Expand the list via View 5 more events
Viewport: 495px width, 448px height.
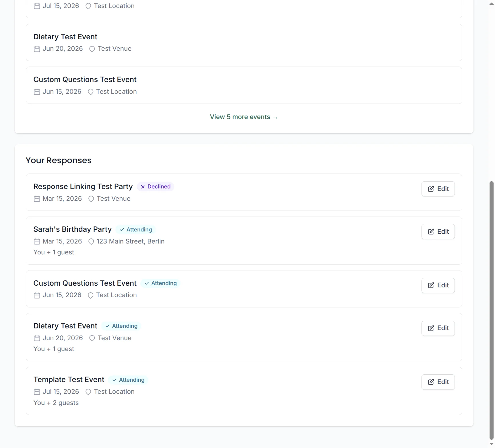click(244, 117)
